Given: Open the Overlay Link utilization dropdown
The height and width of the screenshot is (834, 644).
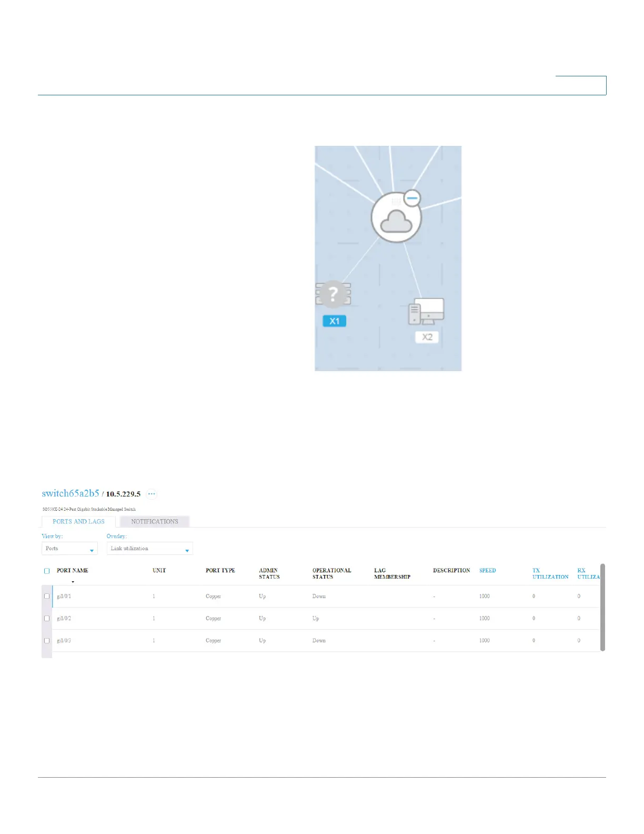Looking at the screenshot, I should [150, 549].
